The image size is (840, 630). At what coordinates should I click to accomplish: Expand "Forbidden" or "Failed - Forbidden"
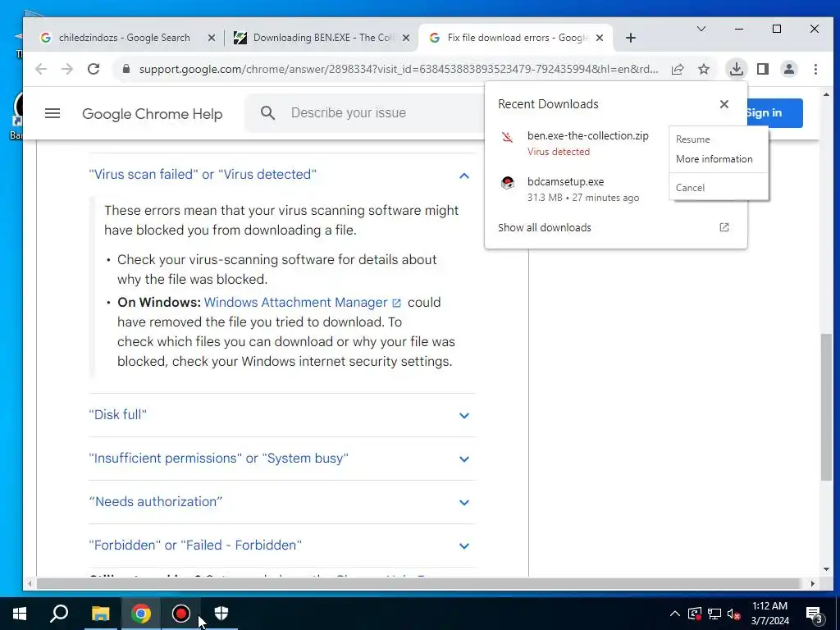281,546
